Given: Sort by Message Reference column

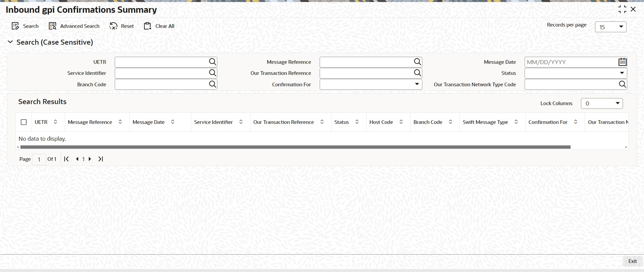Looking at the screenshot, I should tap(120, 122).
